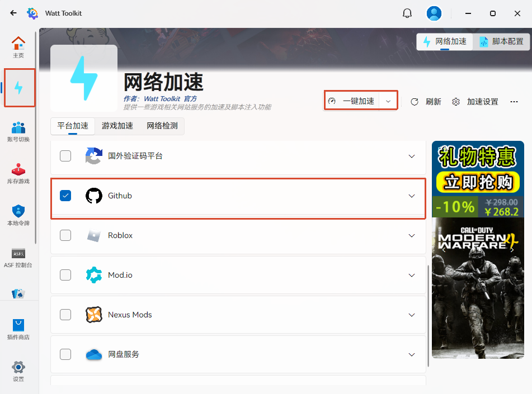Switch to the 游戏加速 tab
Viewport: 532px width, 394px height.
[x=117, y=126]
